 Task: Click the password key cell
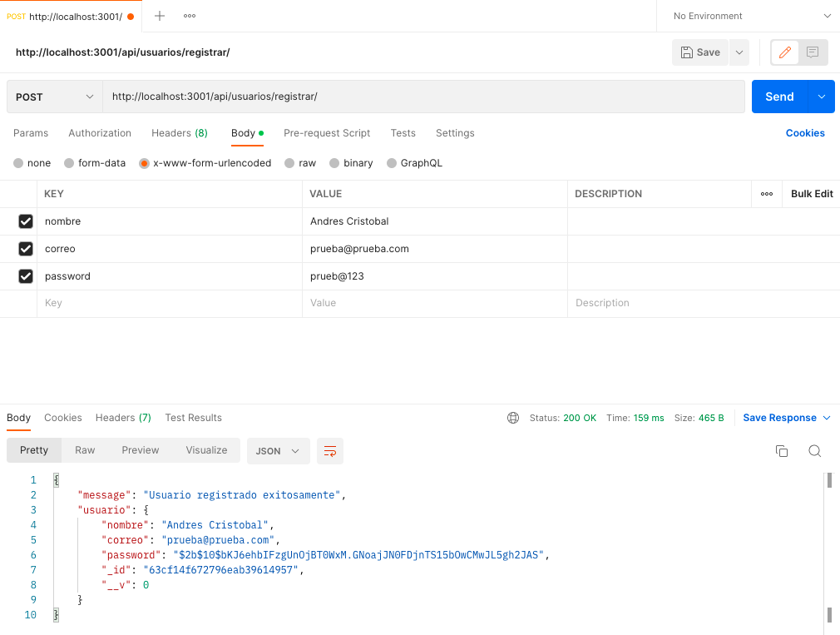[x=170, y=276]
